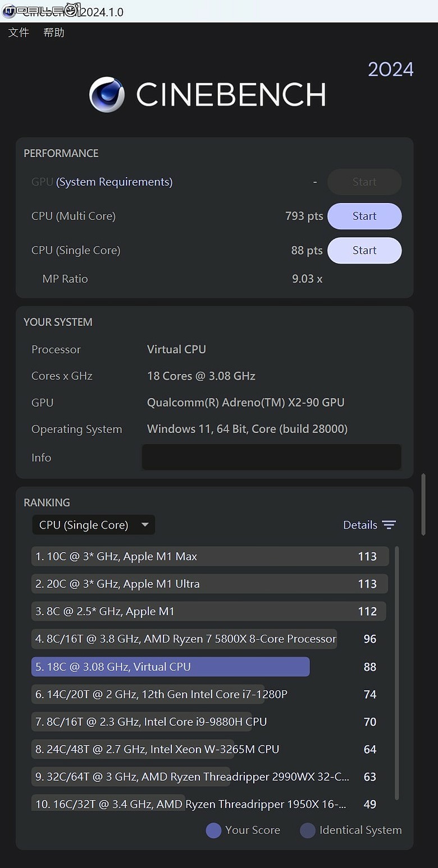
Task: Open the CPU (Single Core) ranking dropdown
Action: (x=94, y=525)
